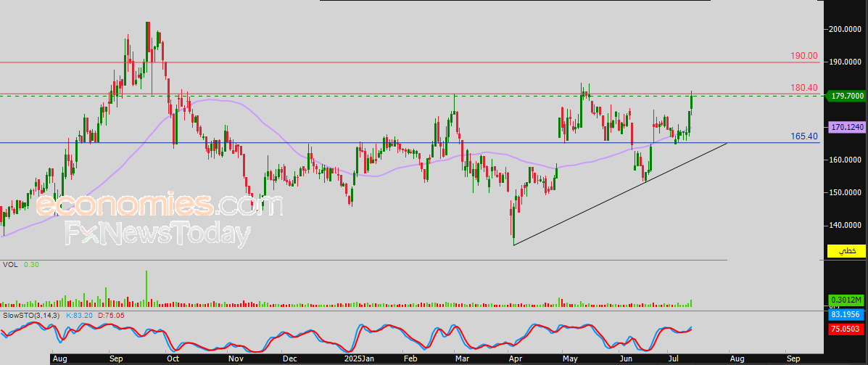868x365 pixels.
Task: Click the K:83.20 stochastic reading
Action: 80,315
